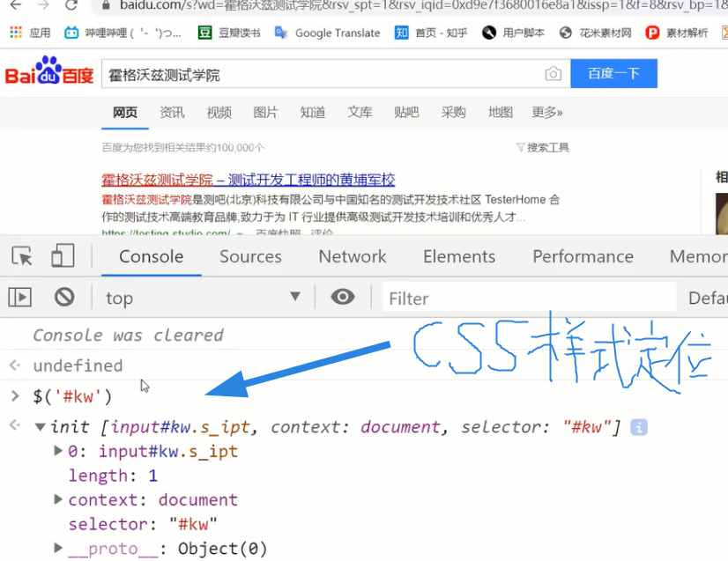Expand the context: document entry

pyautogui.click(x=58, y=499)
